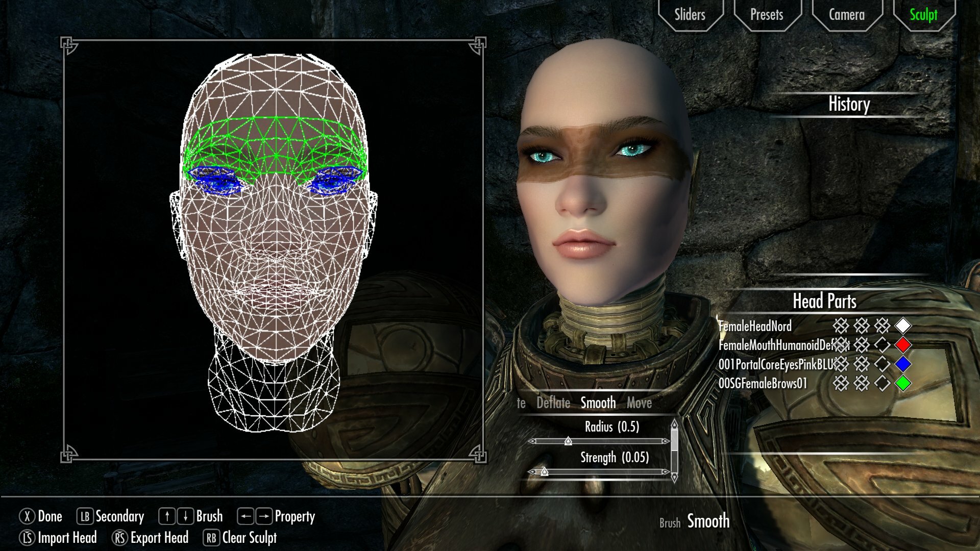Click the brush settings scrollbar down arrow
The height and width of the screenshot is (551, 980).
tap(674, 478)
